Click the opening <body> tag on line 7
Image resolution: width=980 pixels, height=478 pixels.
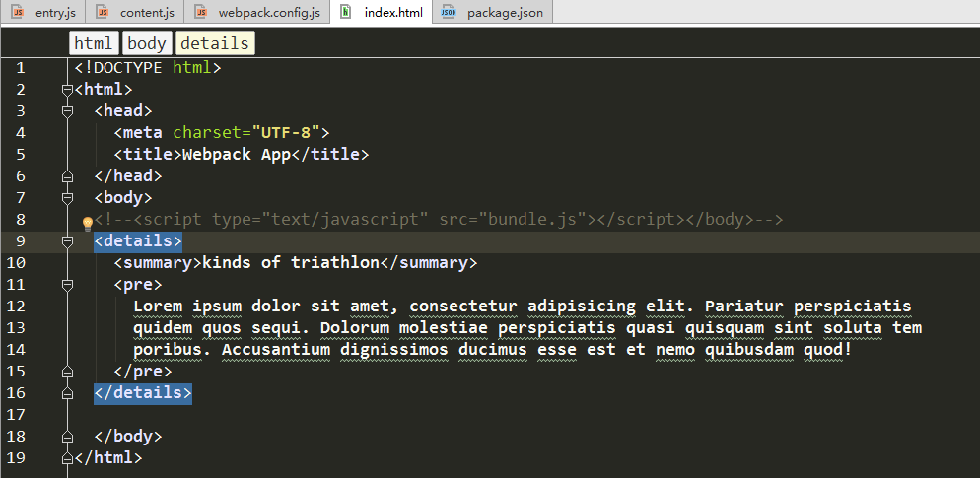coord(123,198)
